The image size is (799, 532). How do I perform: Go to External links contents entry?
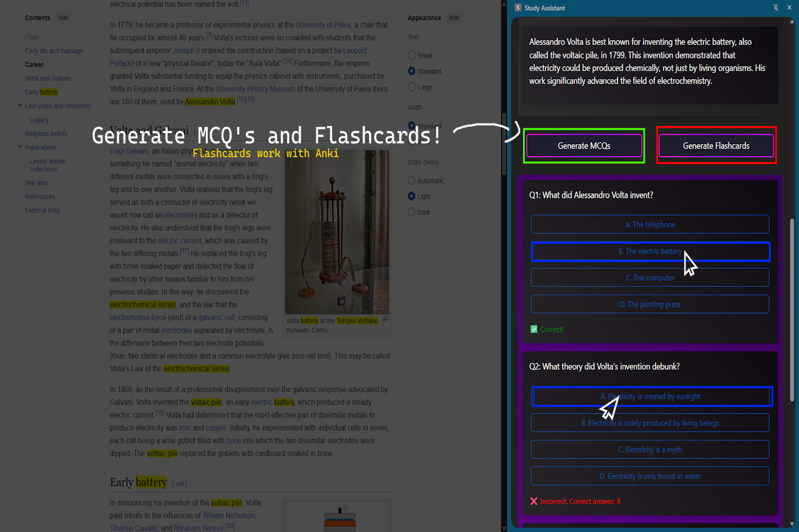click(42, 211)
